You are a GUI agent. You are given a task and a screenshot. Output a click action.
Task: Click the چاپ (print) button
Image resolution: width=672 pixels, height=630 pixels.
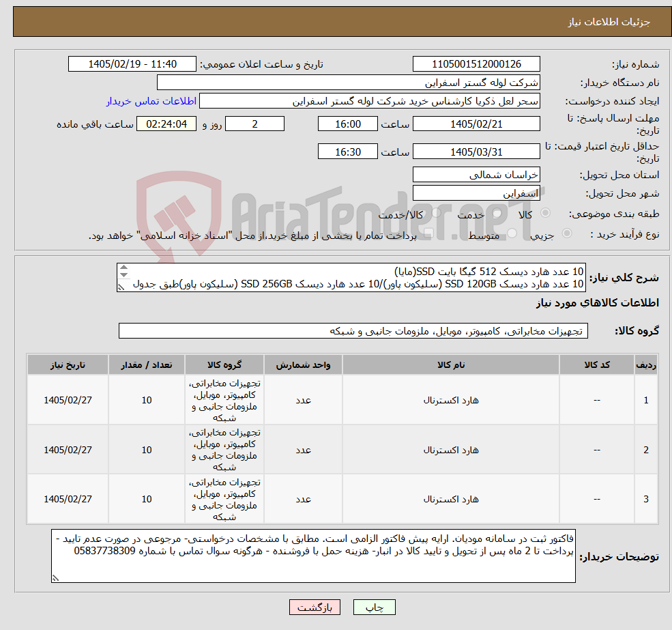click(x=374, y=607)
